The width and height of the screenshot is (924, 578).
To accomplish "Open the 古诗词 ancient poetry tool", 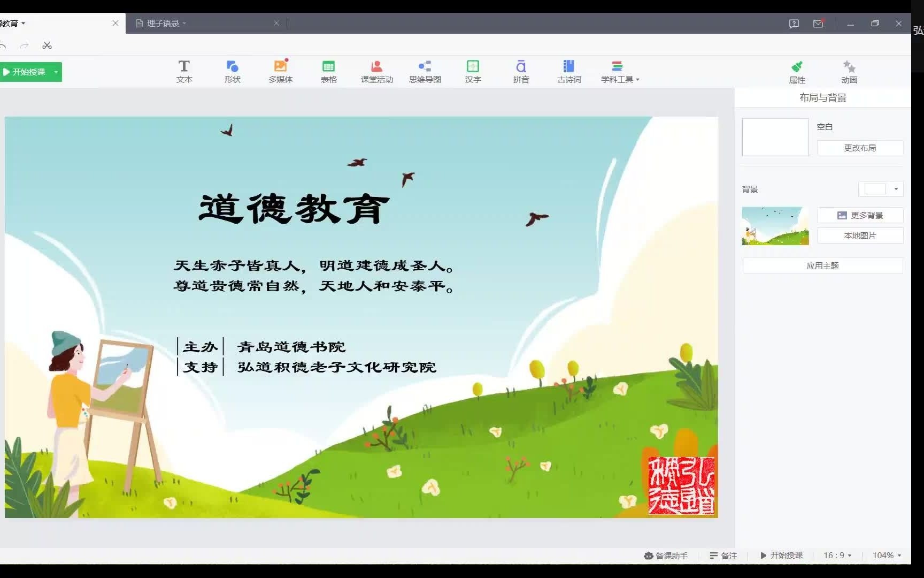I will [x=569, y=71].
